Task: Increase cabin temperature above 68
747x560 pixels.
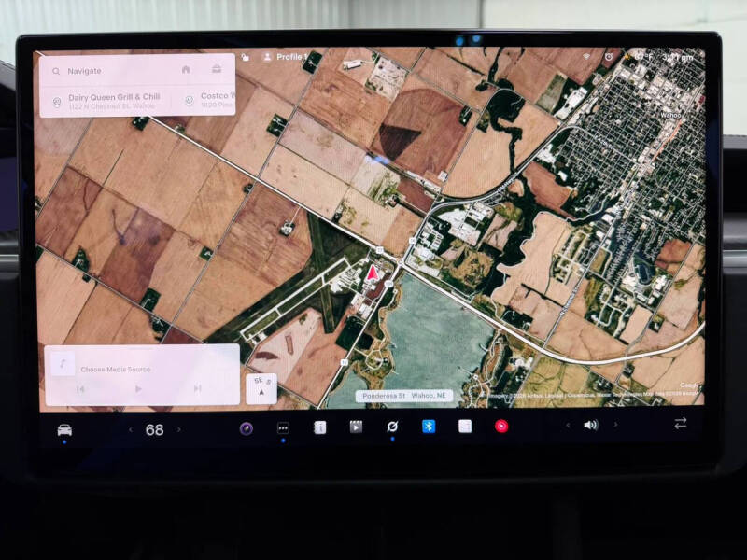Action: point(179,430)
